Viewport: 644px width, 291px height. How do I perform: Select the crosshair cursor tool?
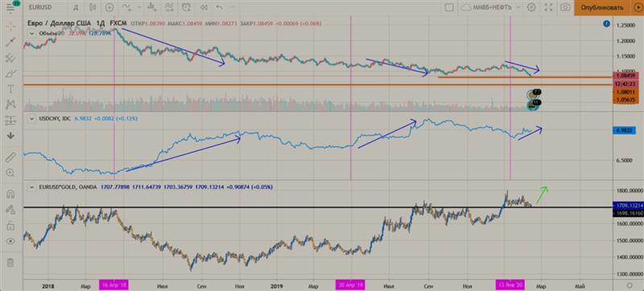point(10,26)
